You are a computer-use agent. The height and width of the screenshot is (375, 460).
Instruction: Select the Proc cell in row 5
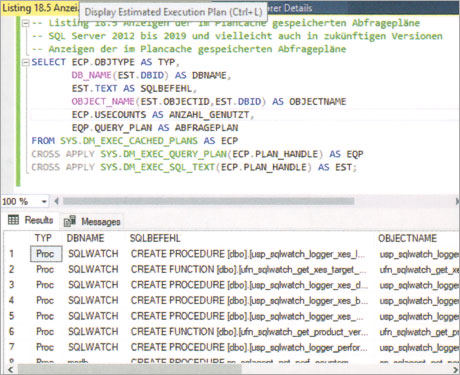46,316
